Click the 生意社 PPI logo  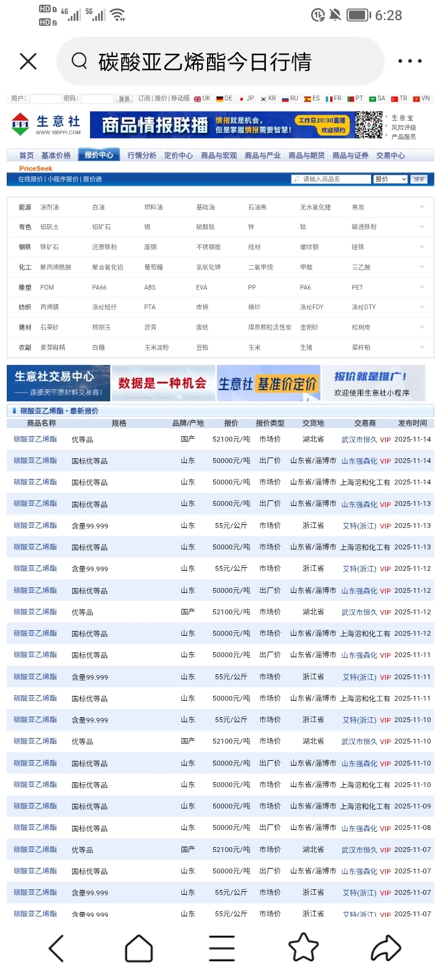46,124
